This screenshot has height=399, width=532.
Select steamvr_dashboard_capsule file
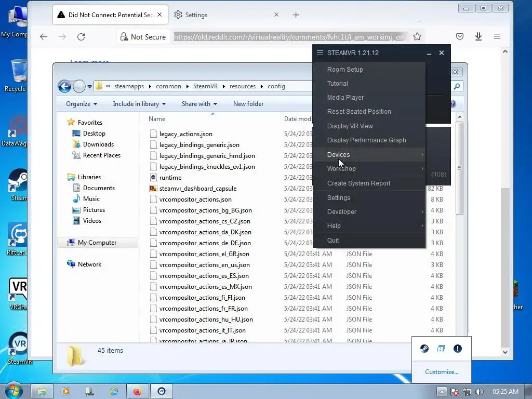[198, 188]
